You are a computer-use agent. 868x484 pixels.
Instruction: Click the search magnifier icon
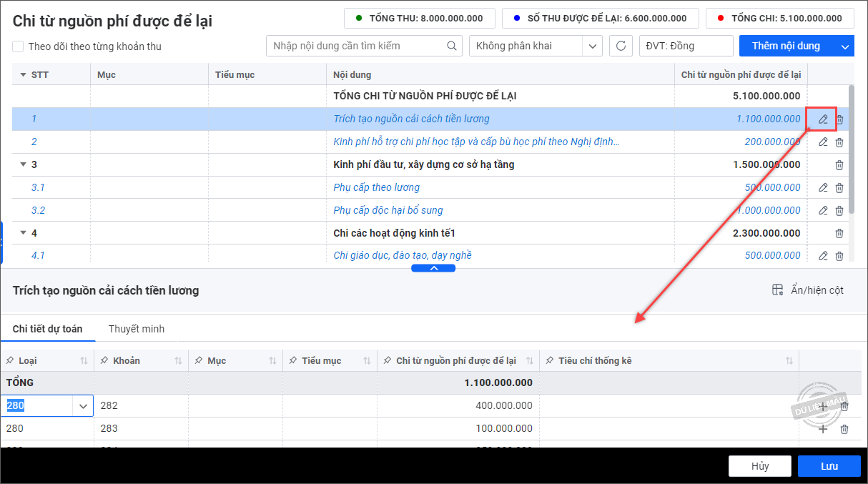pyautogui.click(x=451, y=46)
